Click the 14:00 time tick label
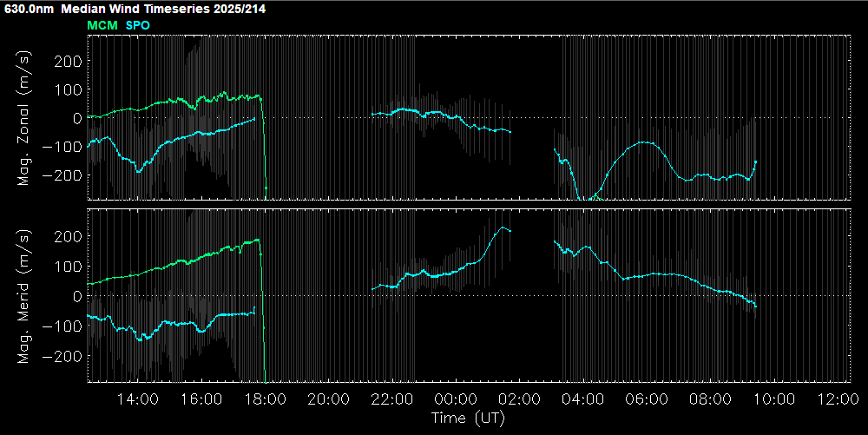The height and width of the screenshot is (435, 868). (137, 399)
